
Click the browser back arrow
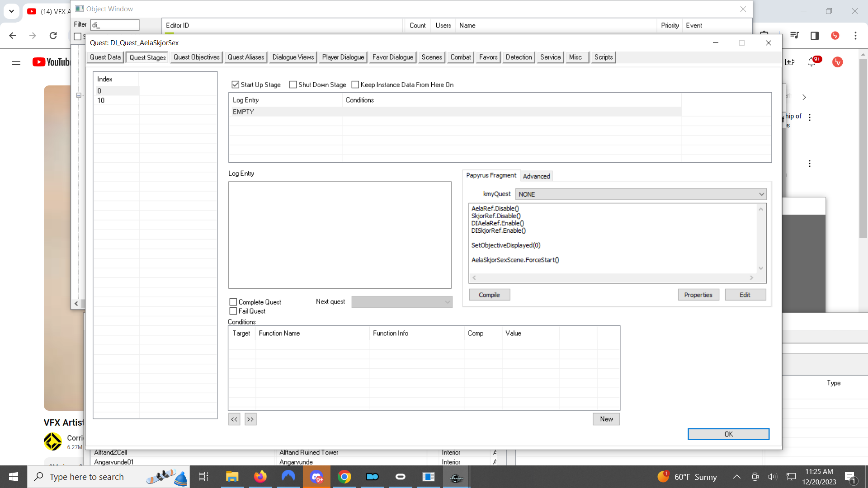[12, 35]
